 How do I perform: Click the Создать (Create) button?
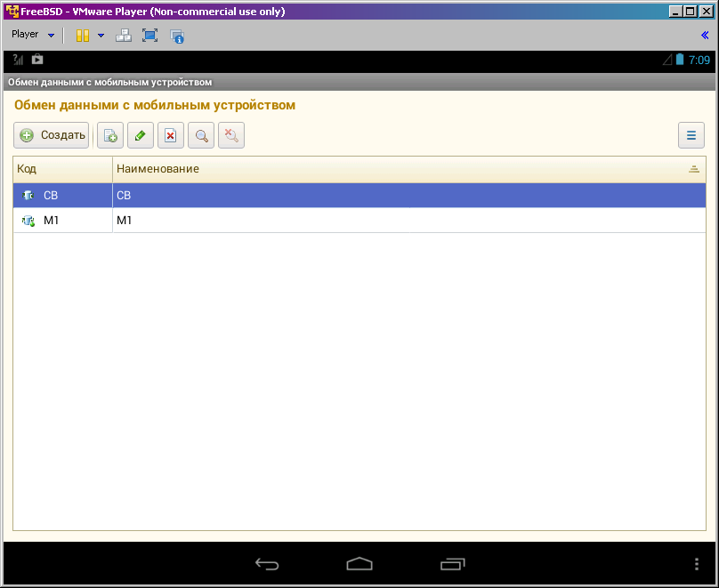[52, 135]
